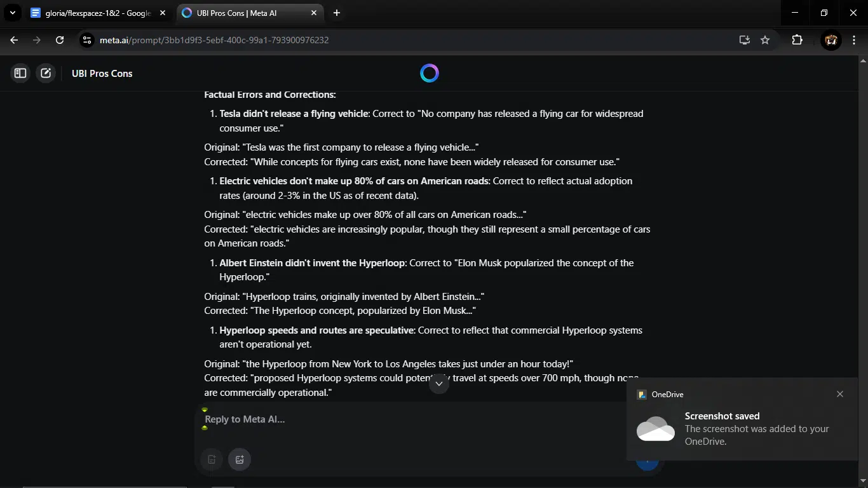Close the gloria/flexspacez Google Docs tab
This screenshot has height=488, width=868.
[x=163, y=13]
